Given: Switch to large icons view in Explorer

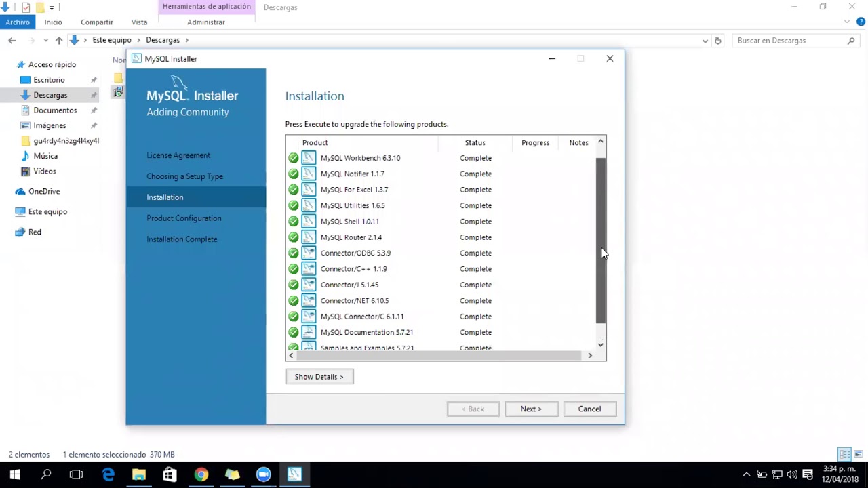Looking at the screenshot, I should point(859,454).
